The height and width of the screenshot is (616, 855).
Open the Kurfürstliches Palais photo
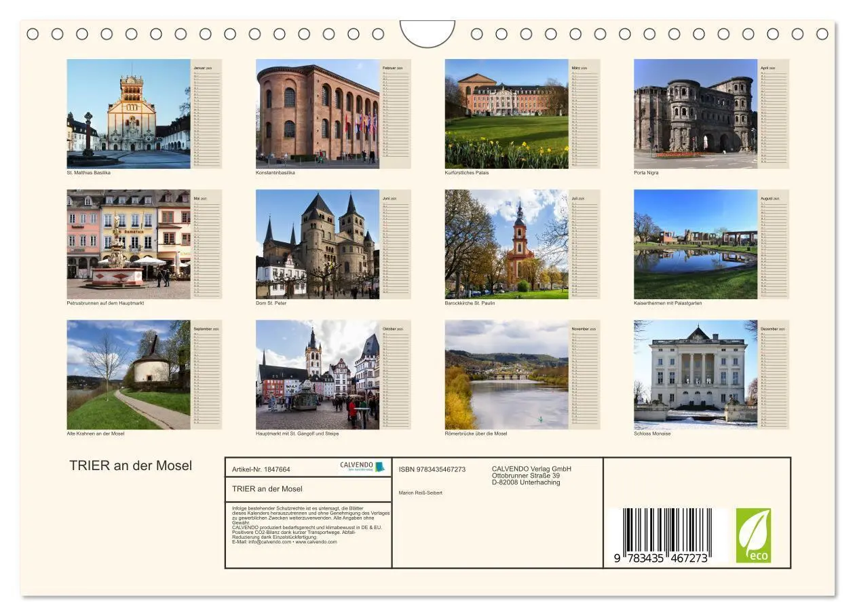point(506,113)
